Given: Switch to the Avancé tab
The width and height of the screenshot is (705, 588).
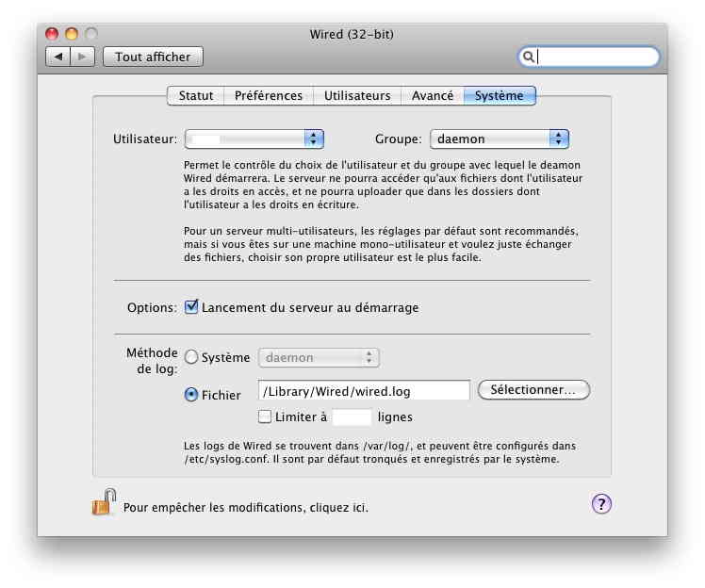Looking at the screenshot, I should [x=432, y=96].
